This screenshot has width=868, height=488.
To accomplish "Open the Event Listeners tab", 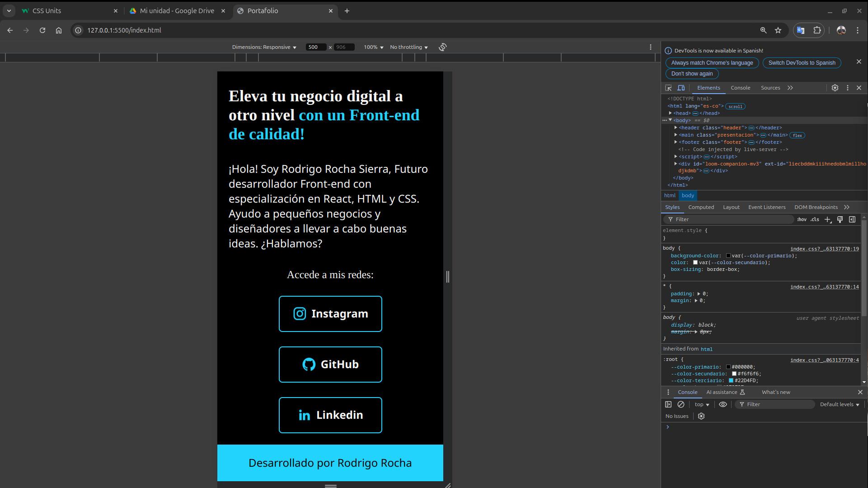I will click(x=767, y=207).
